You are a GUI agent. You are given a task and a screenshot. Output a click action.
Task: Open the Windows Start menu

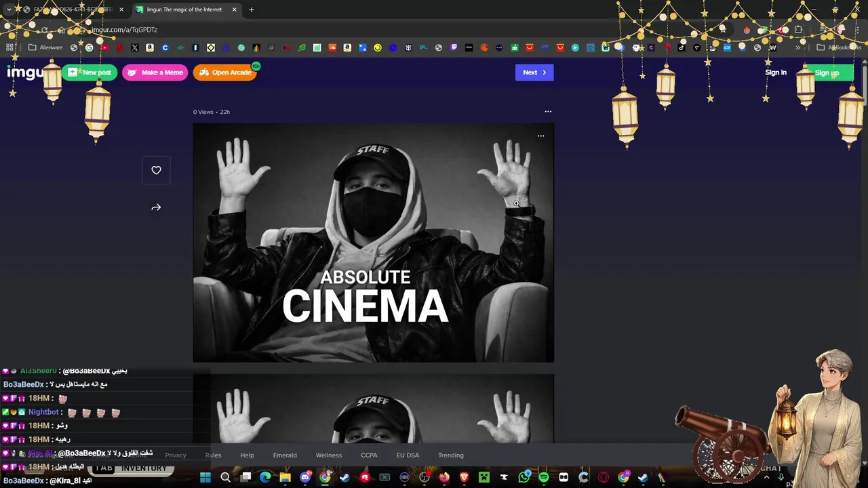[x=205, y=478]
